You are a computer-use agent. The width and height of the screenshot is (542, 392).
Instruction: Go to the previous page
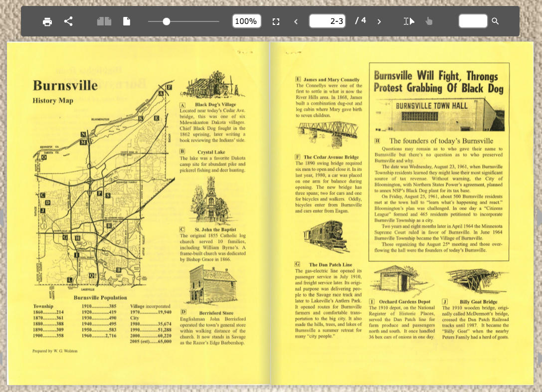coord(296,21)
